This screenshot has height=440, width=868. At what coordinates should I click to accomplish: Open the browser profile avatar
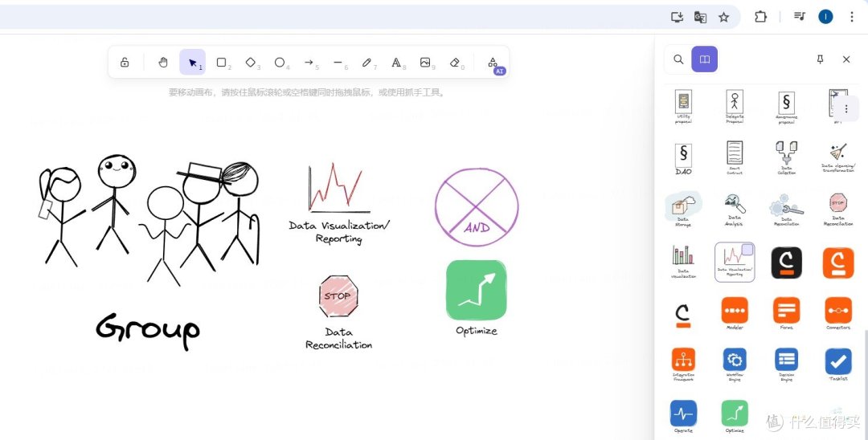click(x=825, y=17)
